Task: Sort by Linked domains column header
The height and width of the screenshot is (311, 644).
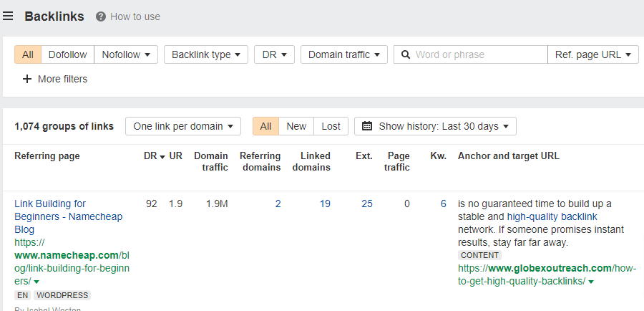Action: click(x=311, y=162)
